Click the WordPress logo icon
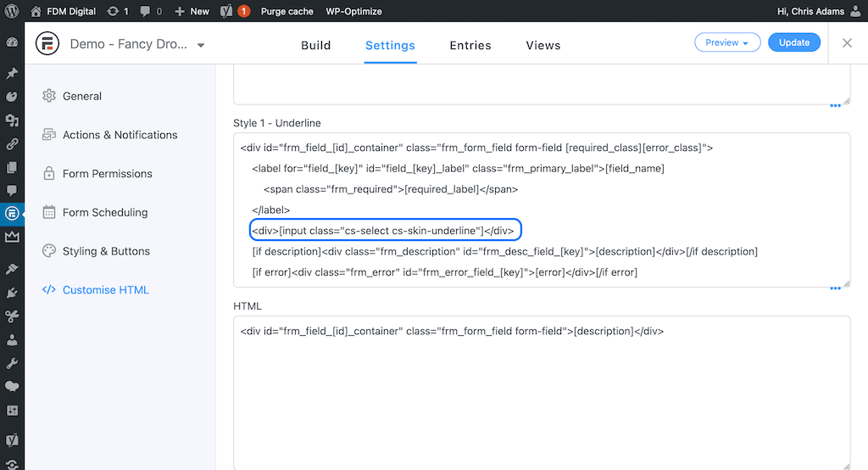This screenshot has width=868, height=470. tap(12, 12)
